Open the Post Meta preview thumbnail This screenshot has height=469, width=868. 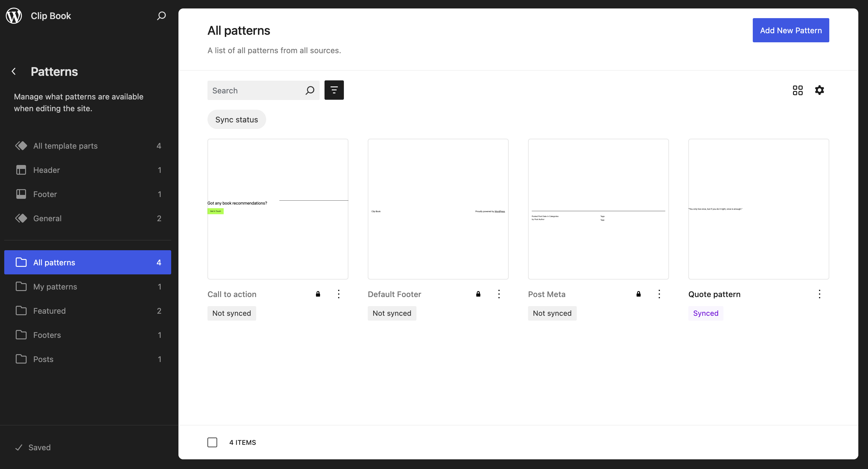pyautogui.click(x=599, y=209)
